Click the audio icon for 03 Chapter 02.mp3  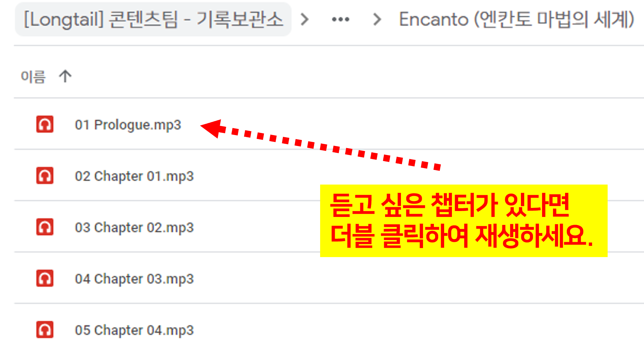pos(45,227)
